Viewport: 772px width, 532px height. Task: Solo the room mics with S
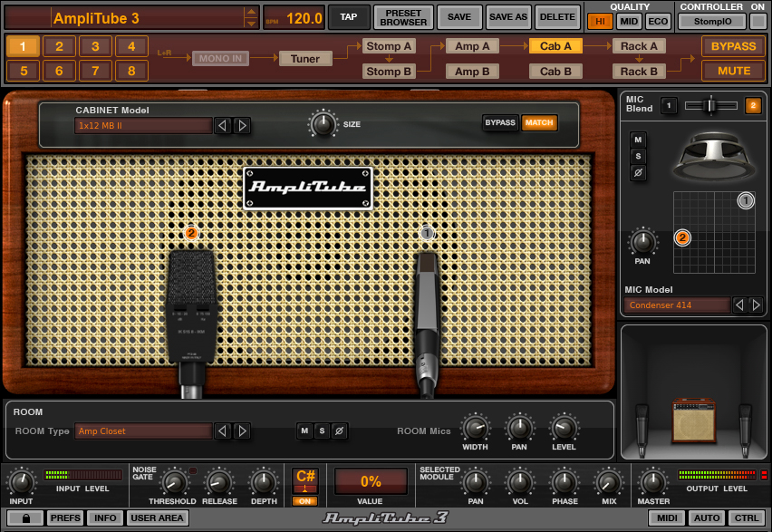pyautogui.click(x=322, y=431)
